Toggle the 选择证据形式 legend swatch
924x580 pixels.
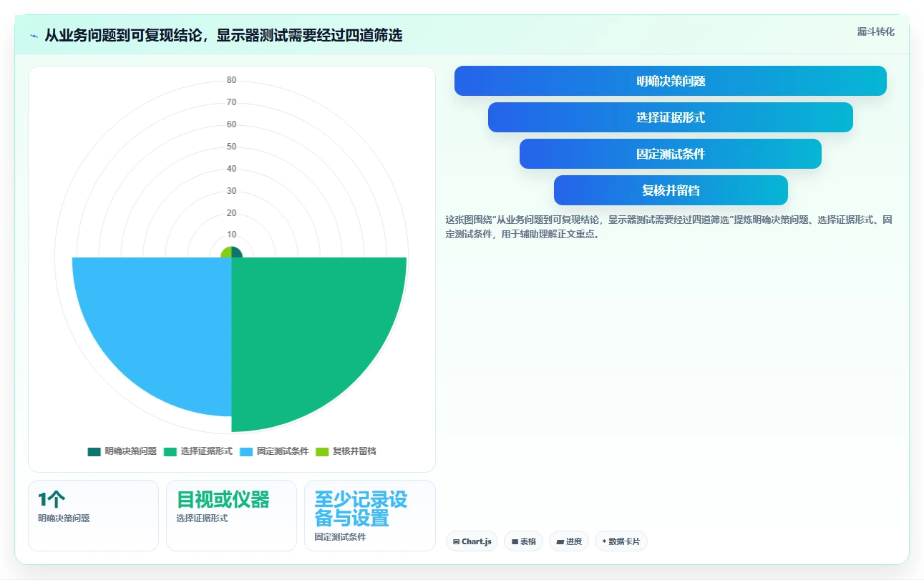pyautogui.click(x=170, y=451)
